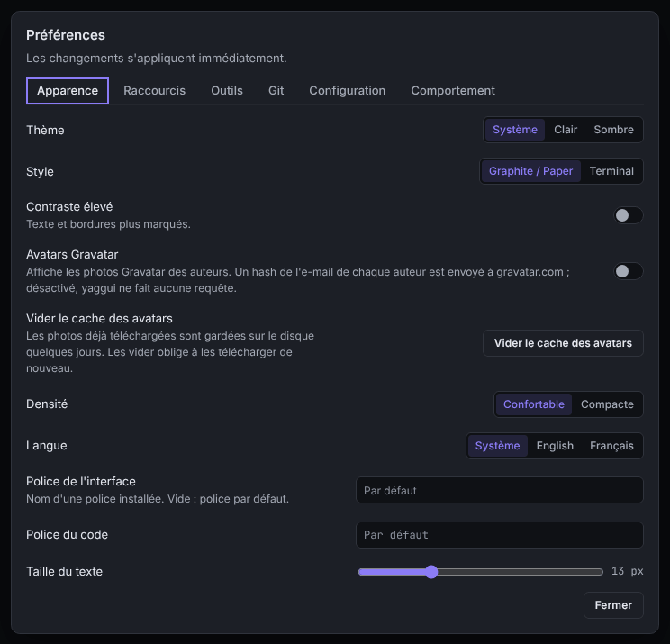Set theme to Clair

coord(566,130)
